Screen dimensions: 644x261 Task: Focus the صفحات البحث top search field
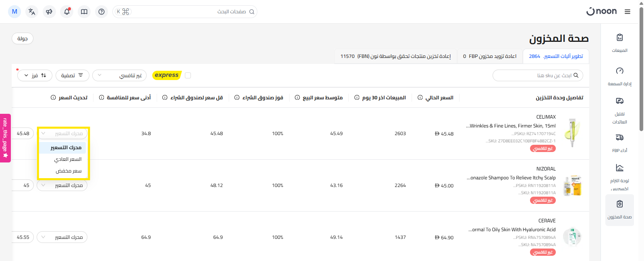(x=185, y=12)
